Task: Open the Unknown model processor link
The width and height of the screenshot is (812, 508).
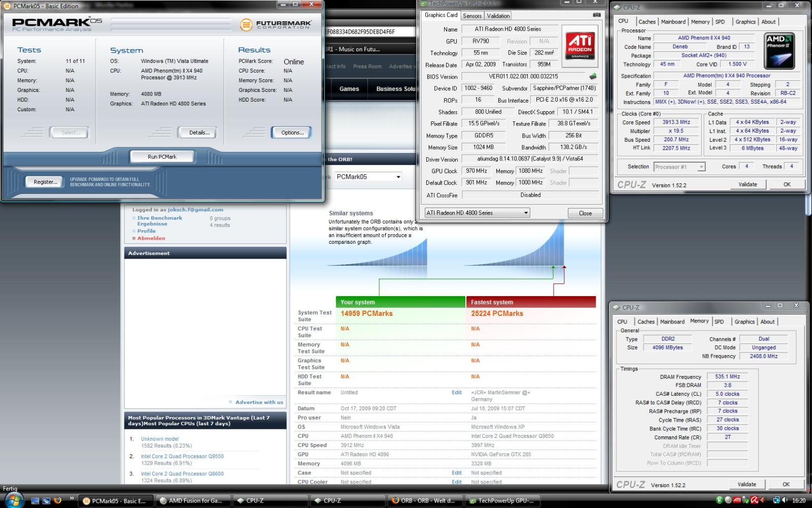Action: point(160,439)
